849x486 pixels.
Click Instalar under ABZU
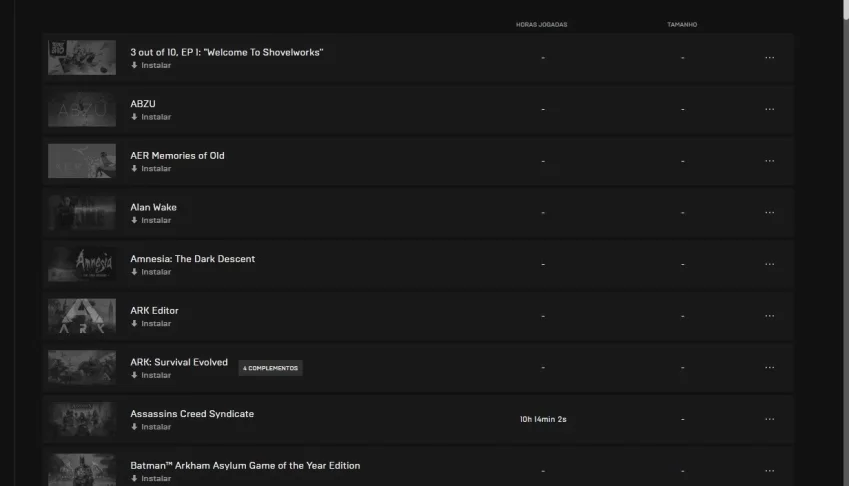point(156,117)
